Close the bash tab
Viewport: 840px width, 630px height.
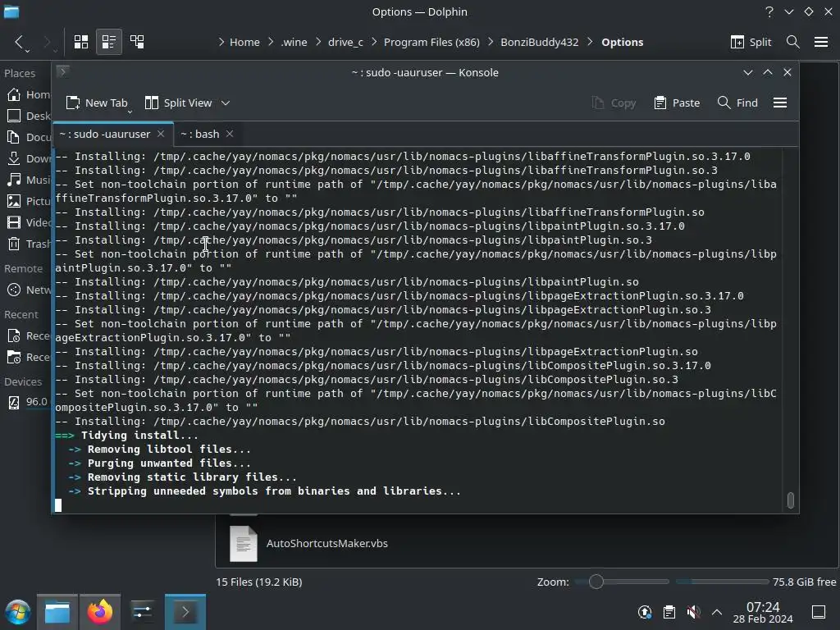click(x=230, y=134)
